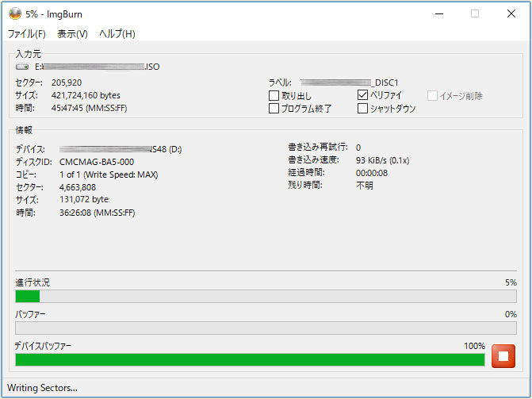Viewport: 532px width, 399px height.
Task: Click the copy text 1 of 1 (Write Speed: MAX)
Action: pyautogui.click(x=109, y=175)
